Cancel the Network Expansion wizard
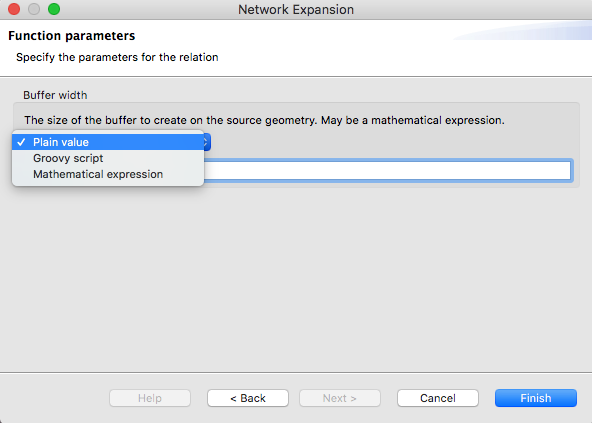Image resolution: width=592 pixels, height=423 pixels. click(438, 398)
